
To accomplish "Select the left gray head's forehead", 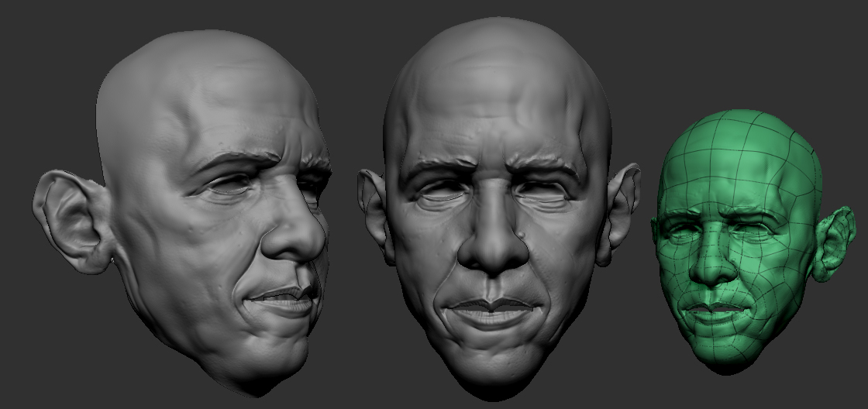I will pyautogui.click(x=201, y=101).
